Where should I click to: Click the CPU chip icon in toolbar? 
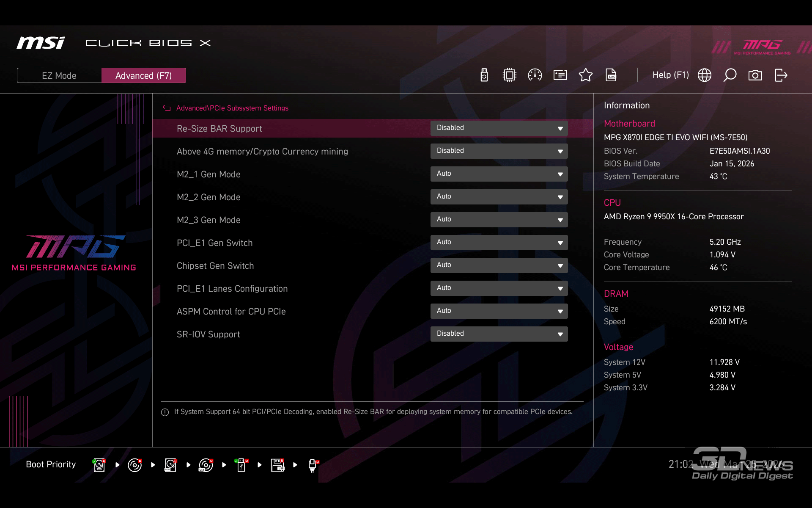[510, 75]
